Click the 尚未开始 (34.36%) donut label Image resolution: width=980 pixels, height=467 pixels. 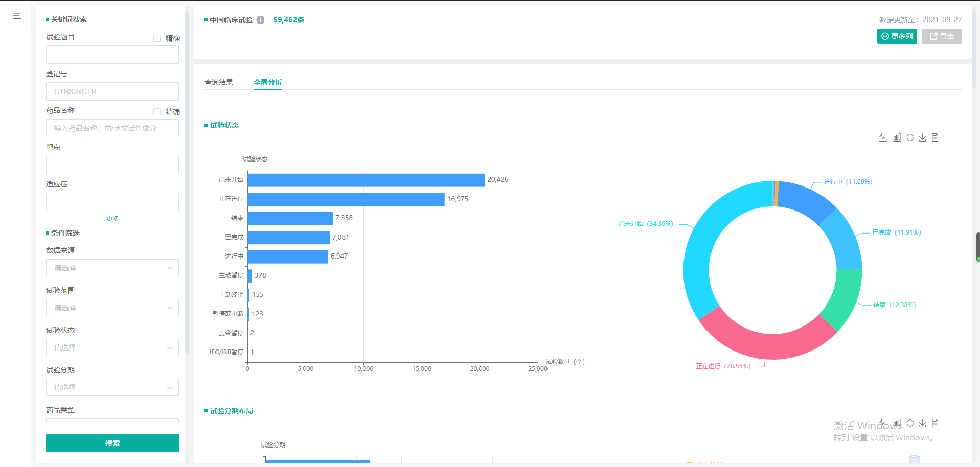[646, 224]
